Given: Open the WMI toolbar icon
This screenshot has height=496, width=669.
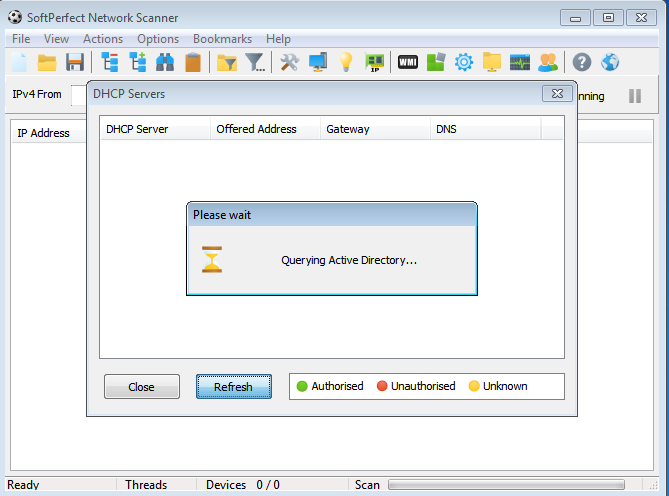Looking at the screenshot, I should [x=408, y=63].
